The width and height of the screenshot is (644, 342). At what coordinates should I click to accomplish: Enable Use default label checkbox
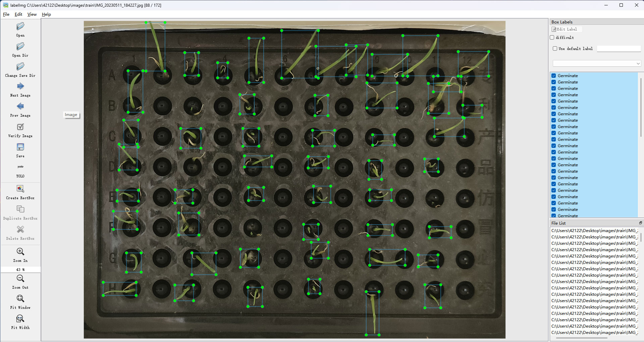click(x=555, y=49)
